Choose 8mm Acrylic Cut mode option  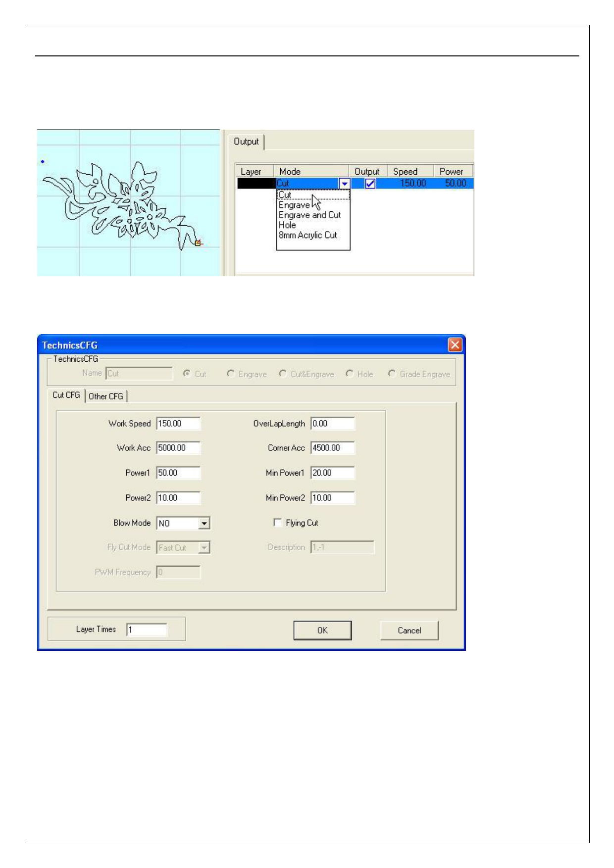pyautogui.click(x=307, y=236)
